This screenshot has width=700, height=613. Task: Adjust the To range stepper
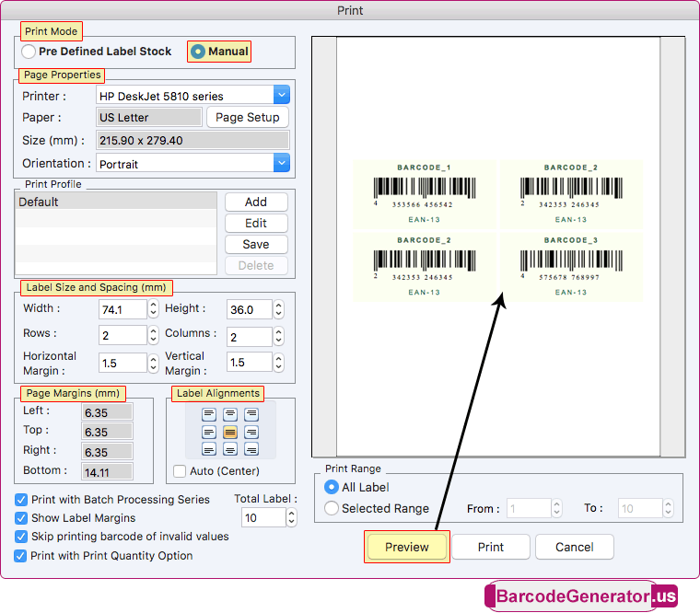click(668, 508)
